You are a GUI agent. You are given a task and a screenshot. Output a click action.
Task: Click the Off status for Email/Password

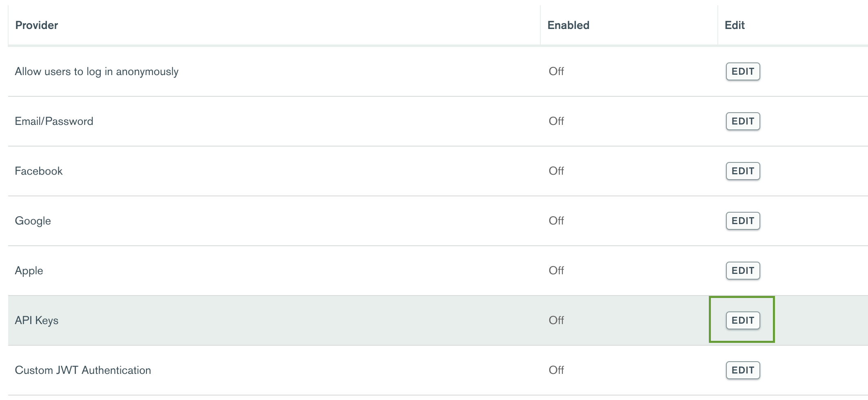556,121
